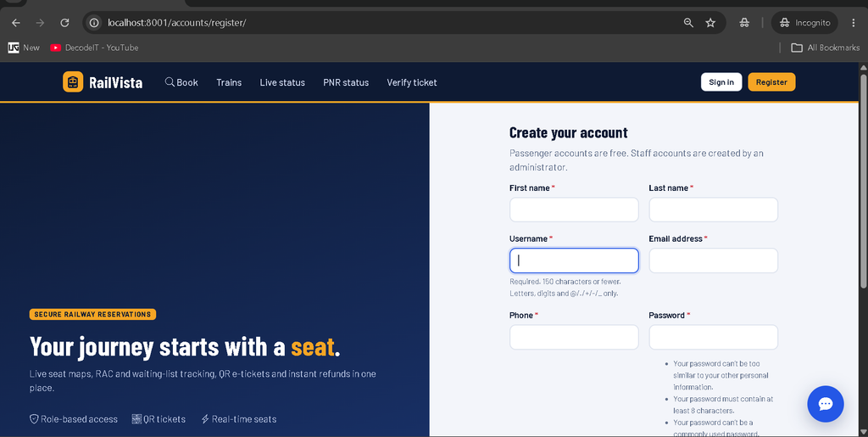The width and height of the screenshot is (868, 437).
Task: Click the QR tickets icon
Action: click(136, 418)
